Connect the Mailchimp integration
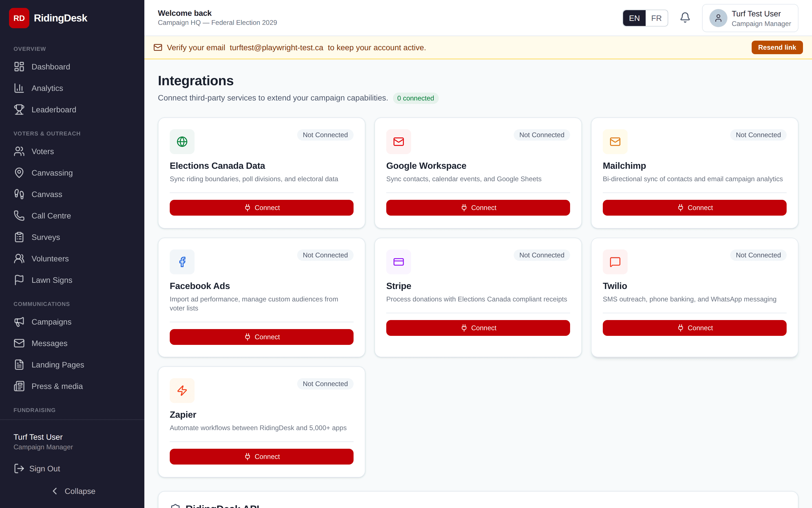The height and width of the screenshot is (508, 812). click(x=694, y=208)
